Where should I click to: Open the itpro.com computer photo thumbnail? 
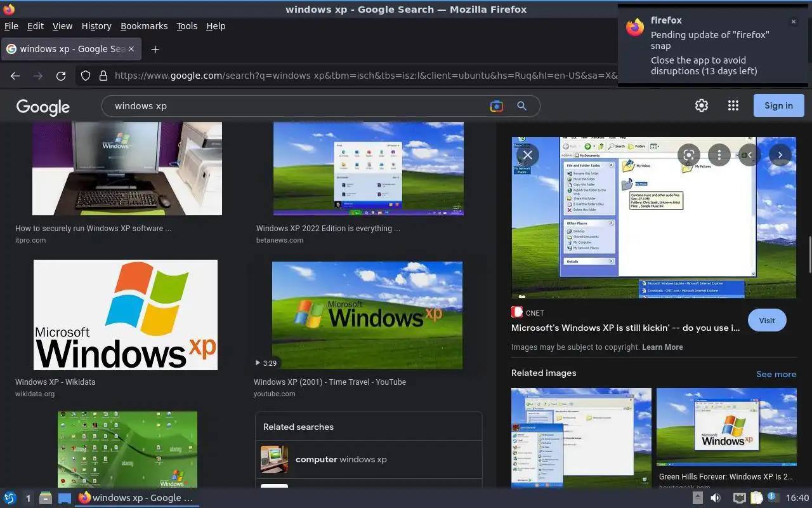click(127, 168)
